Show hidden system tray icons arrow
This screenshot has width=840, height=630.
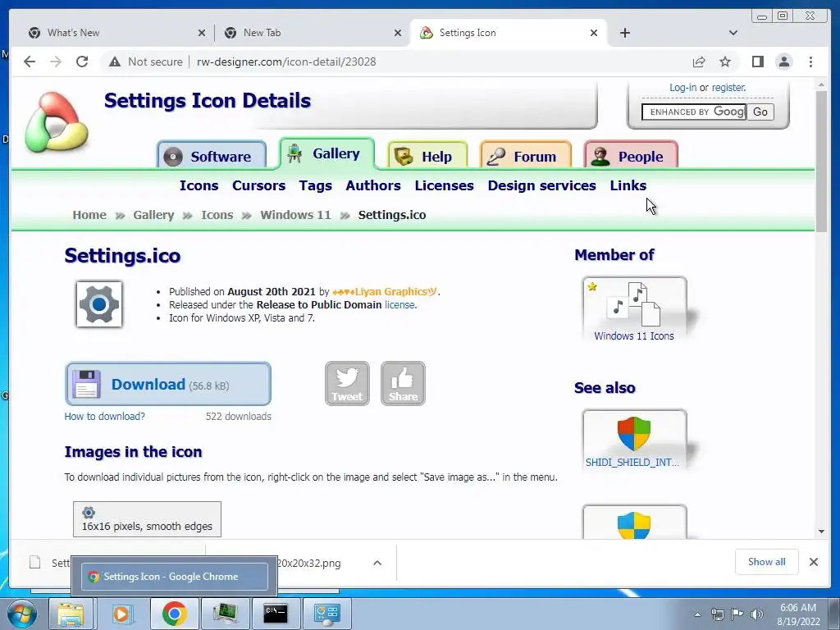pyautogui.click(x=697, y=614)
